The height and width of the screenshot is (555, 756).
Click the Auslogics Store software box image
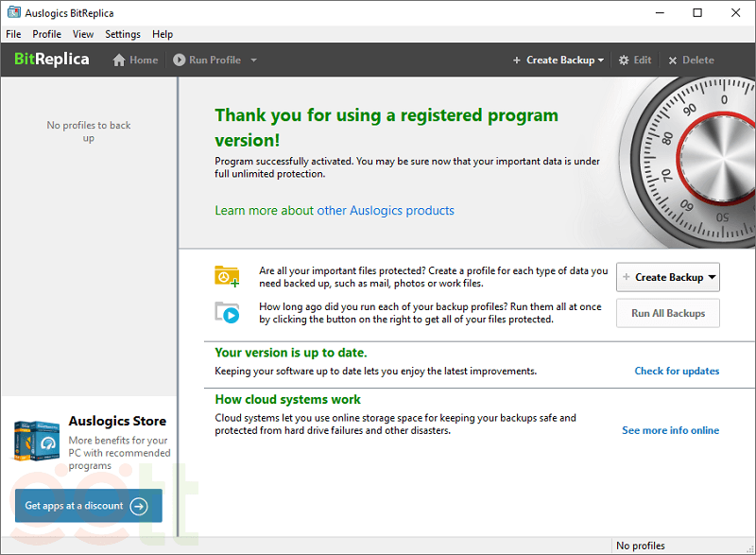tap(37, 441)
